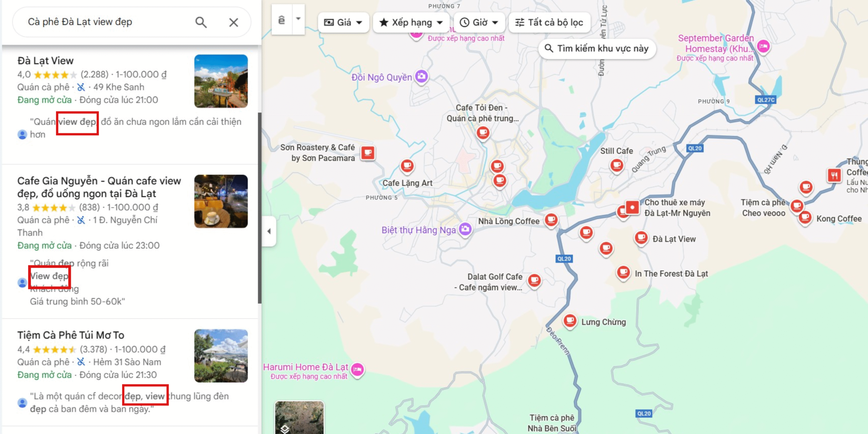The height and width of the screenshot is (434, 868).
Task: Click the results list scrollbar
Action: tap(259, 208)
